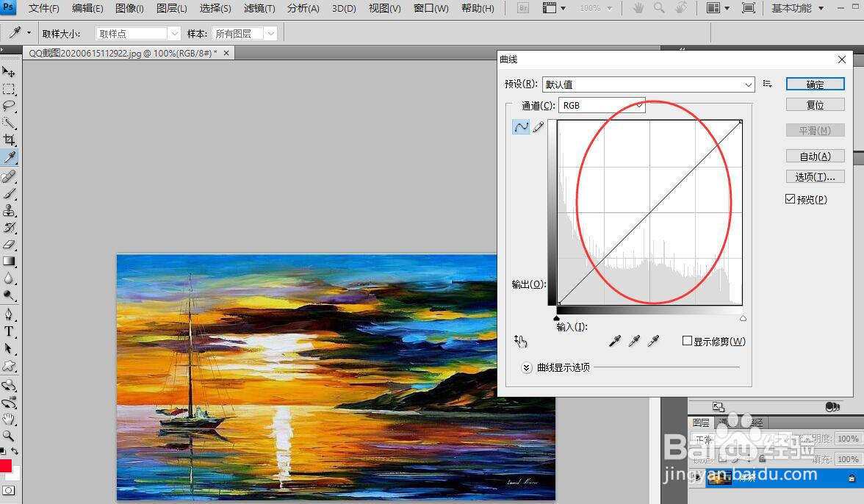Swap foreground and background colors

tap(15, 451)
